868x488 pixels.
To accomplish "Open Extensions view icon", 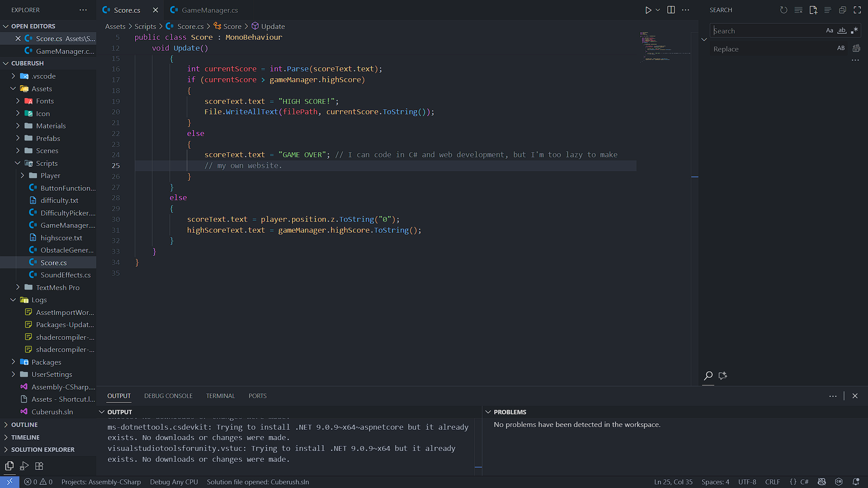I will click(x=39, y=466).
